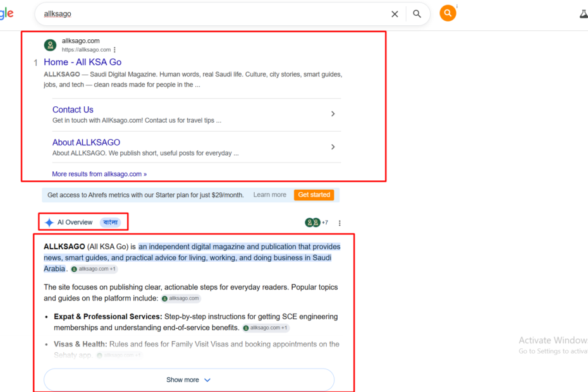Viewport: 588px width, 392px height.
Task: Click the allksago.com site favicon
Action: click(x=50, y=45)
